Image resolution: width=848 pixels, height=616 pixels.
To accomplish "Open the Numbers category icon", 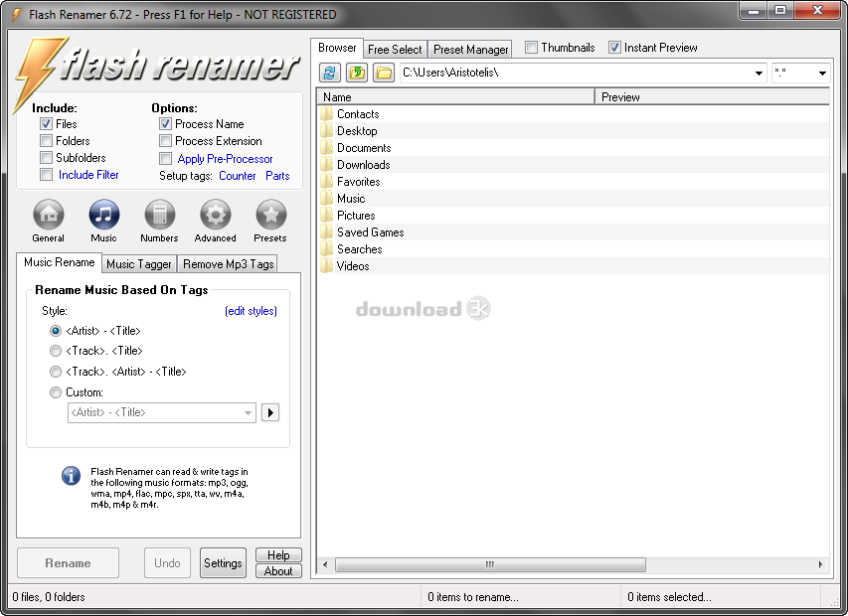I will pyautogui.click(x=160, y=215).
